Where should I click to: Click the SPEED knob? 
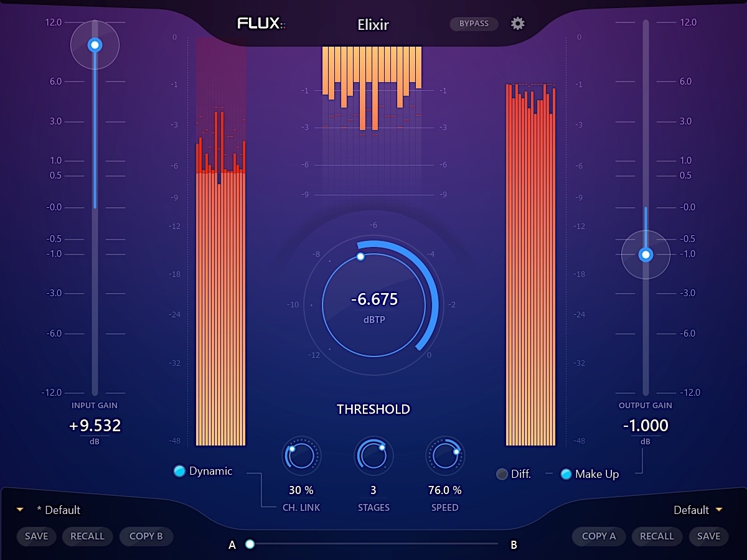click(445, 455)
